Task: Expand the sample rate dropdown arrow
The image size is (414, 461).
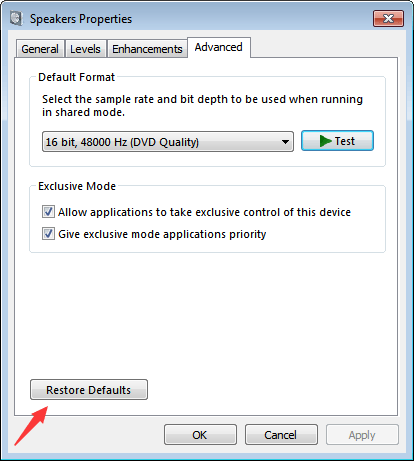Action: [x=285, y=142]
